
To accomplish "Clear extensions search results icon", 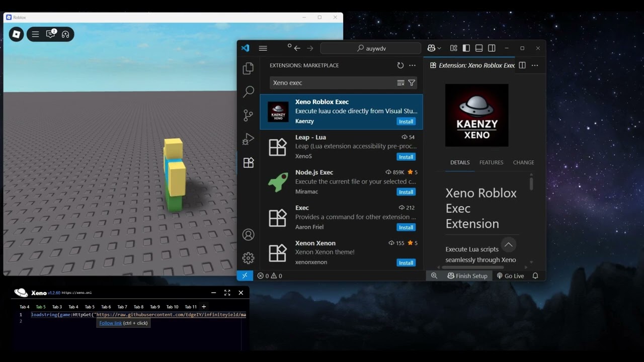I will click(x=400, y=83).
